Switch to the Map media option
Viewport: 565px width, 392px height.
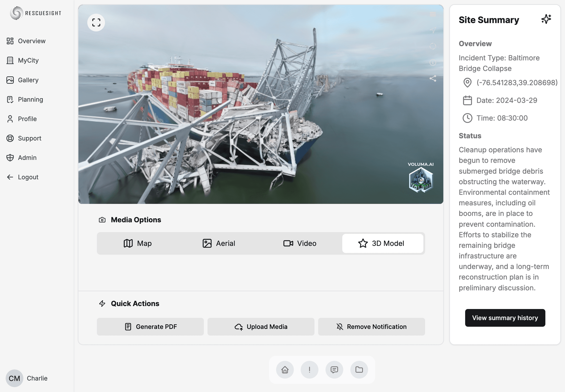[138, 243]
